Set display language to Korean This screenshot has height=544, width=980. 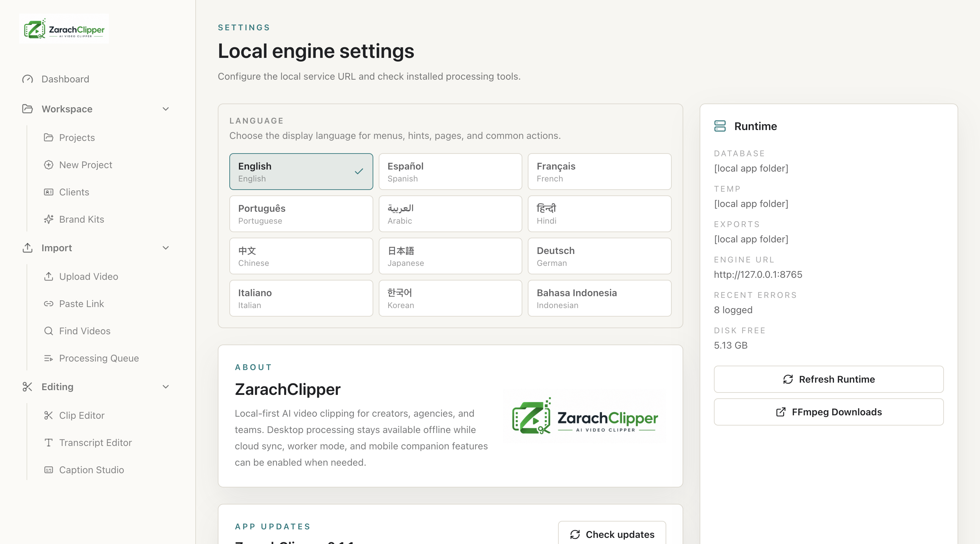tap(450, 299)
